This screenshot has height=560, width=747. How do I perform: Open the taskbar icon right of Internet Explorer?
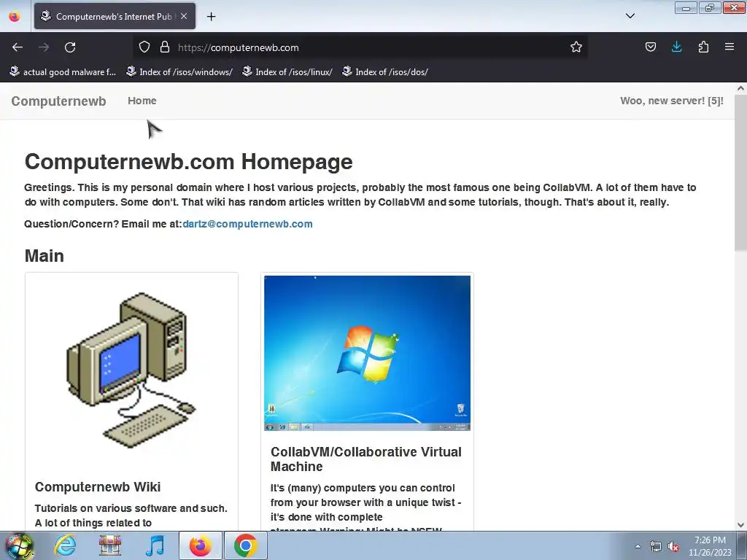point(109,545)
